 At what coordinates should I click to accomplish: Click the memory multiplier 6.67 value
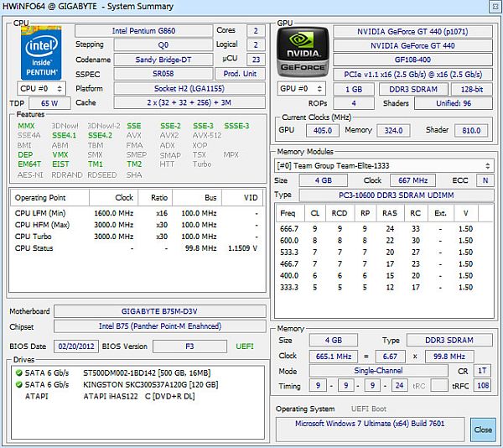tap(390, 357)
